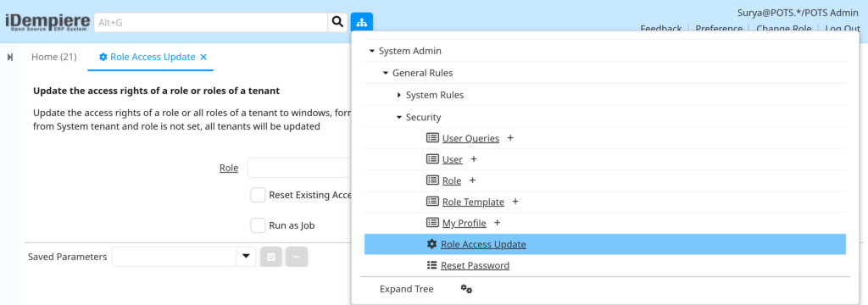Collapse the Security tree node
Viewport: 868px width, 305px height.
[399, 118]
